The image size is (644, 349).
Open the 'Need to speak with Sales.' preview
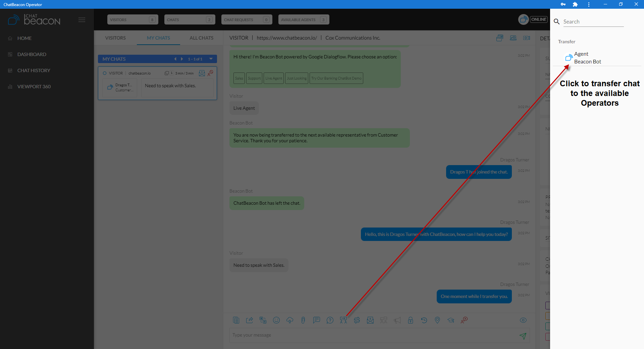177,88
